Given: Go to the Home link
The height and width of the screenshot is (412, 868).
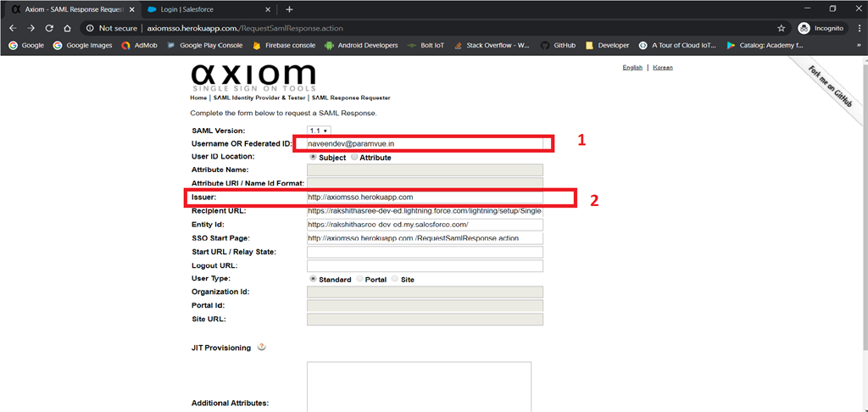Looking at the screenshot, I should pos(198,97).
